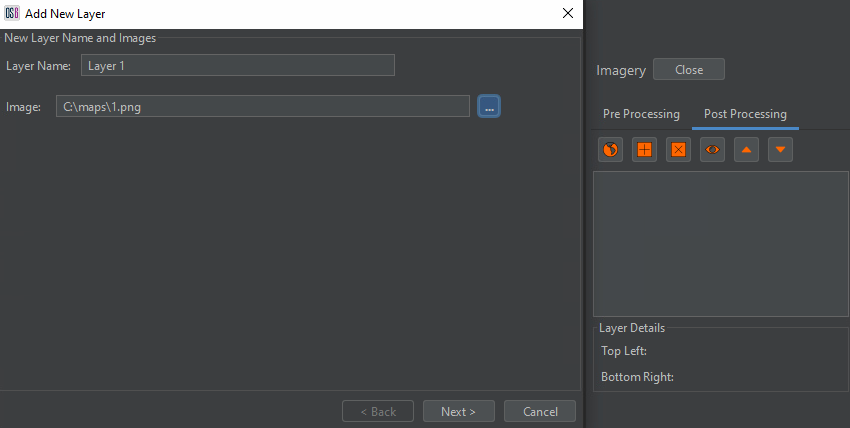850x428 pixels.
Task: Click the orange remove layer X icon
Action: (679, 150)
